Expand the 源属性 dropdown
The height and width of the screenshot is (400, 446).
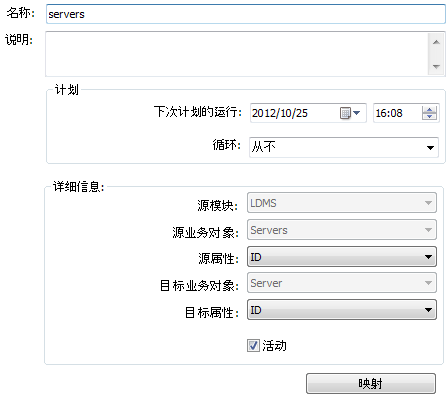coord(342,257)
